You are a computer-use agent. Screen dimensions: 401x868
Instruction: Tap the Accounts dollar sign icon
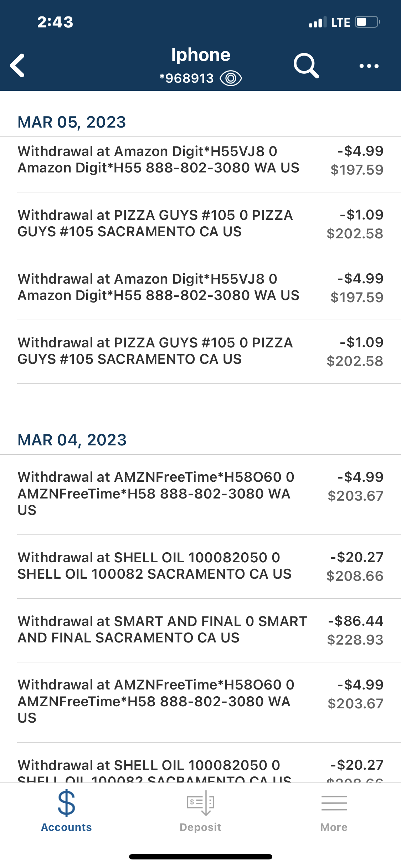pyautogui.click(x=66, y=803)
